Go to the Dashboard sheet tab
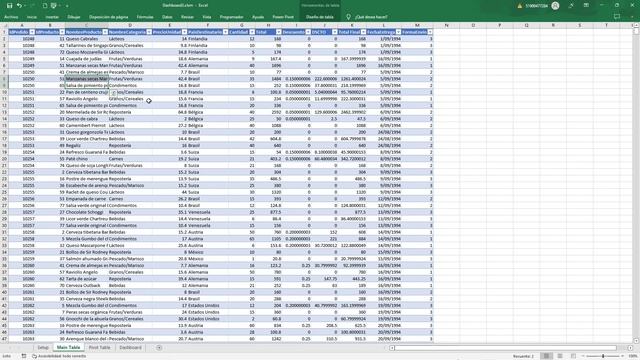This screenshot has width=640, height=360. click(x=131, y=348)
